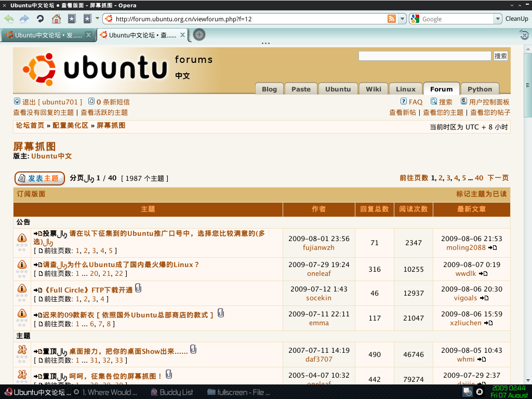
Task: Click the browser Forward arrow
Action: pos(24,19)
